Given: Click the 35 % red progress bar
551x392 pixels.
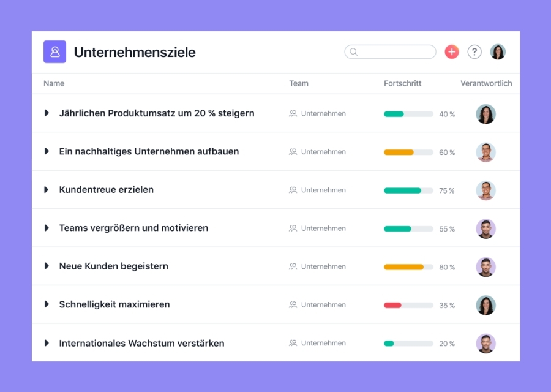Looking at the screenshot, I should (408, 305).
